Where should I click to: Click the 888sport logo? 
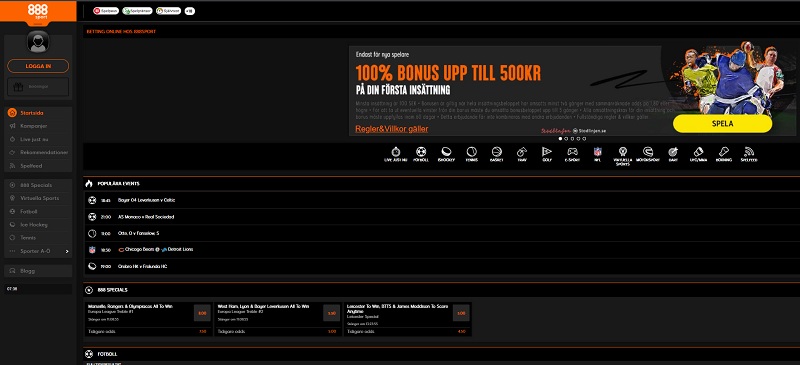click(x=38, y=11)
